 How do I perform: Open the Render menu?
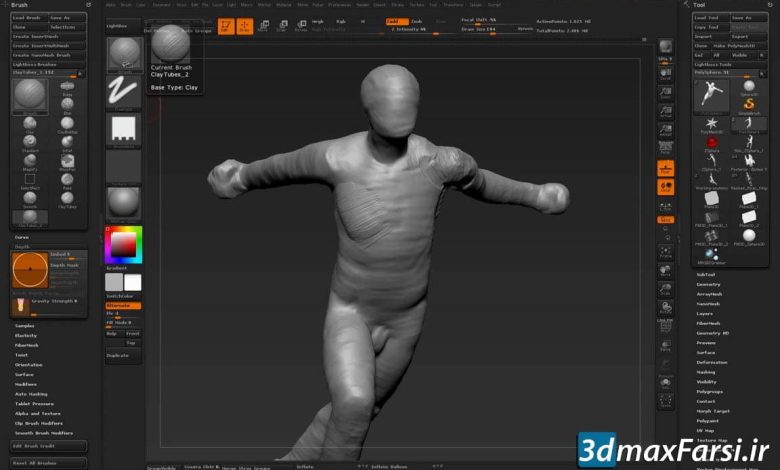[363, 4]
